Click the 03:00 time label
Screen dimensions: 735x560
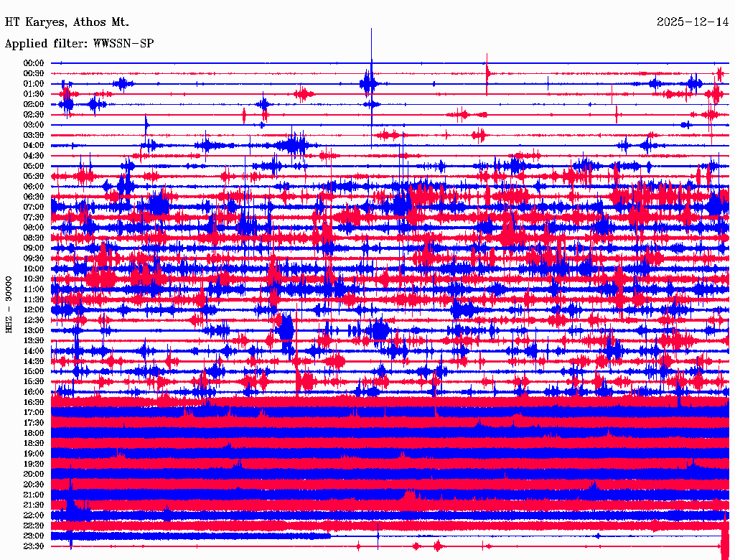point(34,125)
